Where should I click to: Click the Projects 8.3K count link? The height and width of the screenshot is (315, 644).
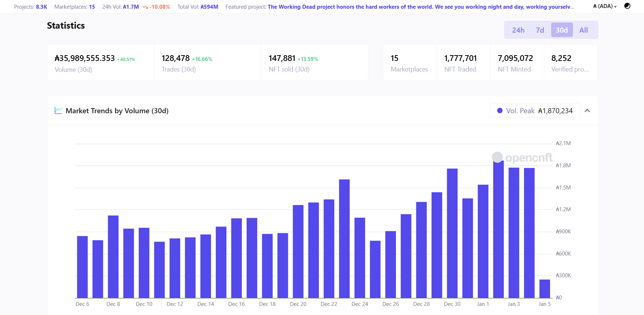pyautogui.click(x=41, y=7)
